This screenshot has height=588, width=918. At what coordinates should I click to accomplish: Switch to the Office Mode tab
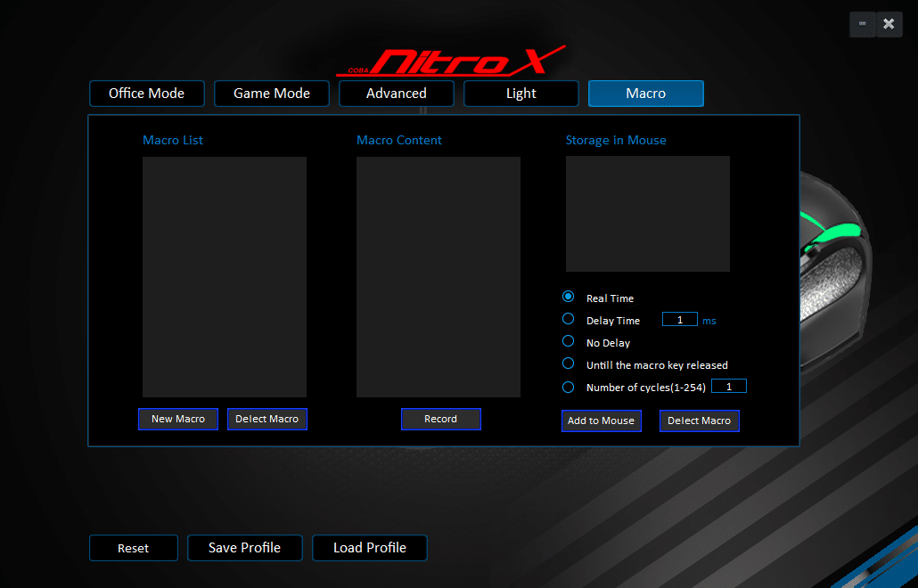(x=147, y=94)
